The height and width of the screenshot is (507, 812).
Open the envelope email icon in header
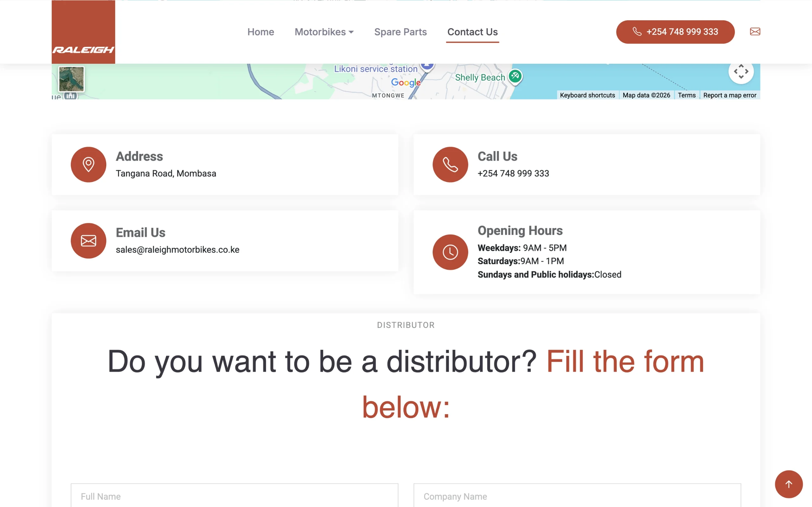[x=755, y=32]
